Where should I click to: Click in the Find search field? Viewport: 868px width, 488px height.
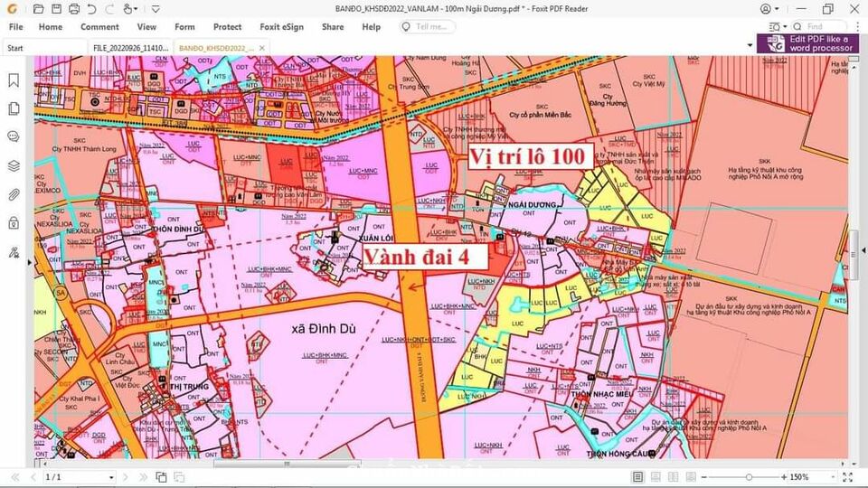pos(825,27)
